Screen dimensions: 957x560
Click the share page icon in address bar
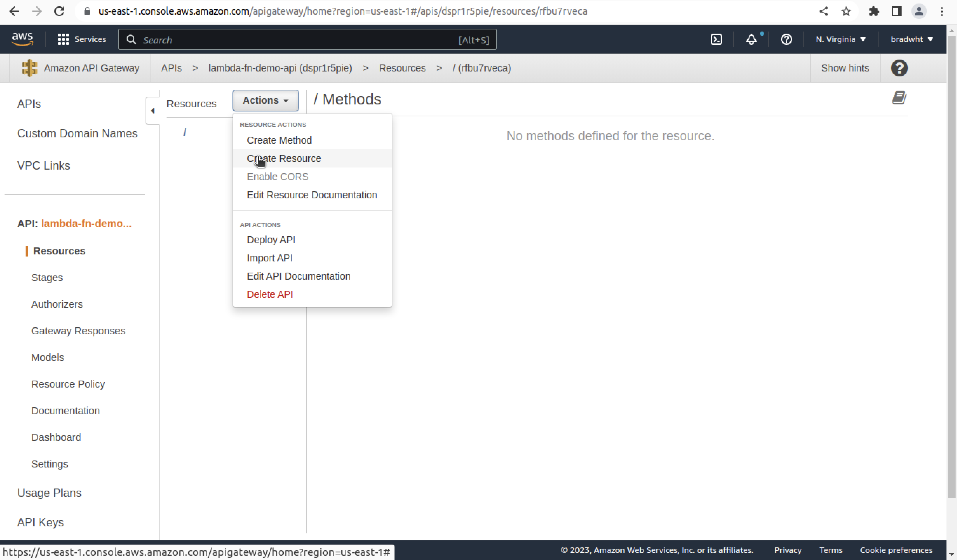coord(823,11)
